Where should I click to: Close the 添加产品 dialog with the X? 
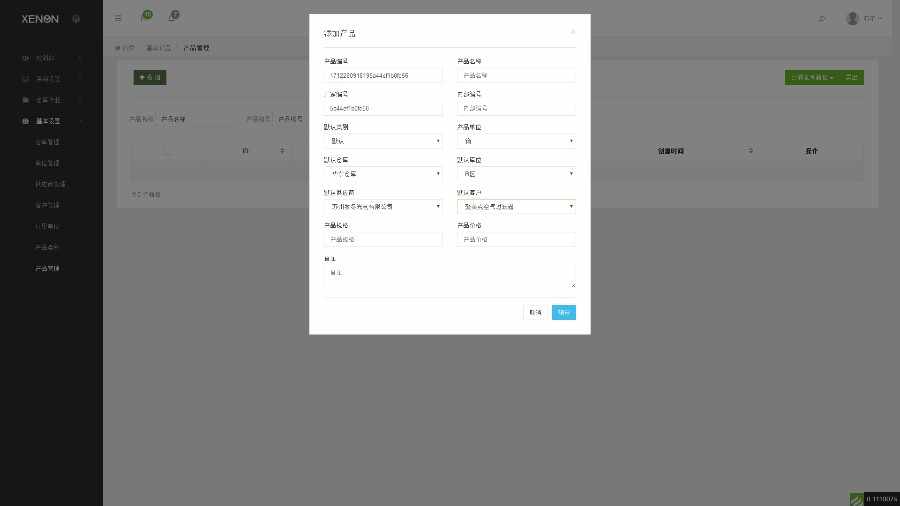[572, 32]
